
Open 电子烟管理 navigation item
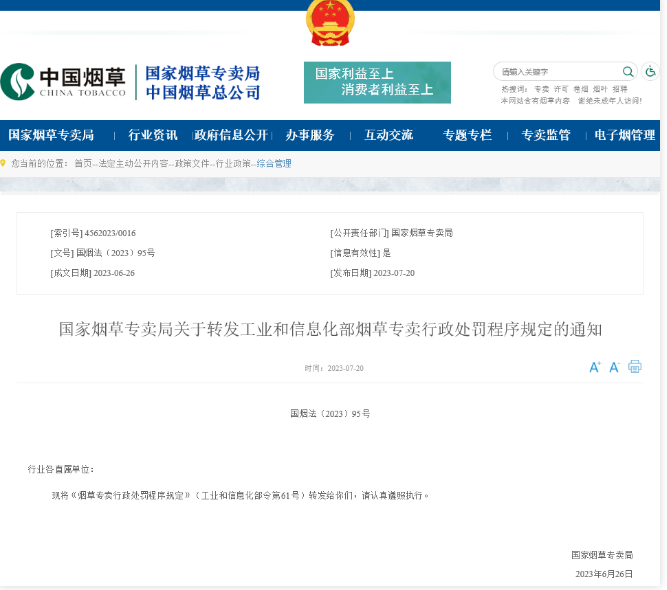(624, 135)
